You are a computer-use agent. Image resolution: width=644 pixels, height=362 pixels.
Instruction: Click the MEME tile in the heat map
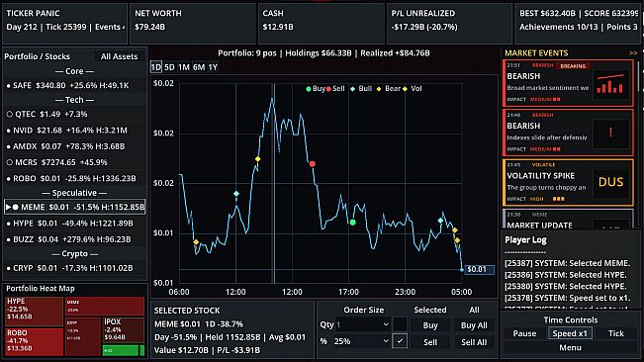coord(105,307)
